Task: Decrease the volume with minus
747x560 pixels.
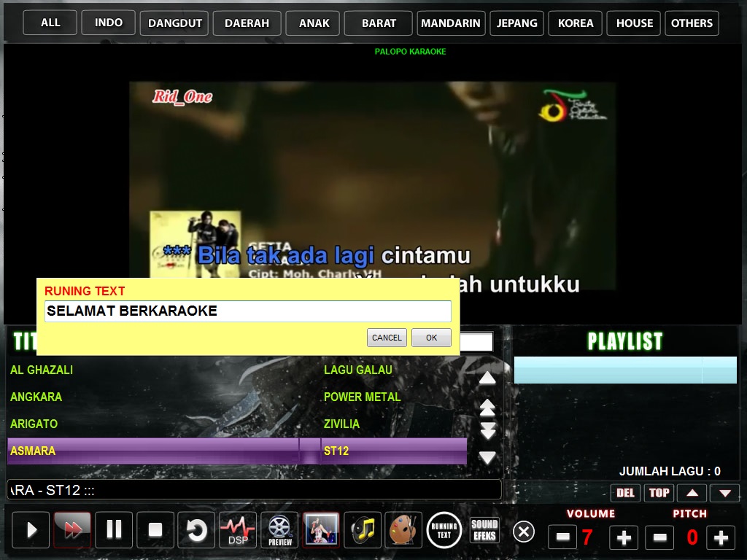Action: (x=562, y=537)
